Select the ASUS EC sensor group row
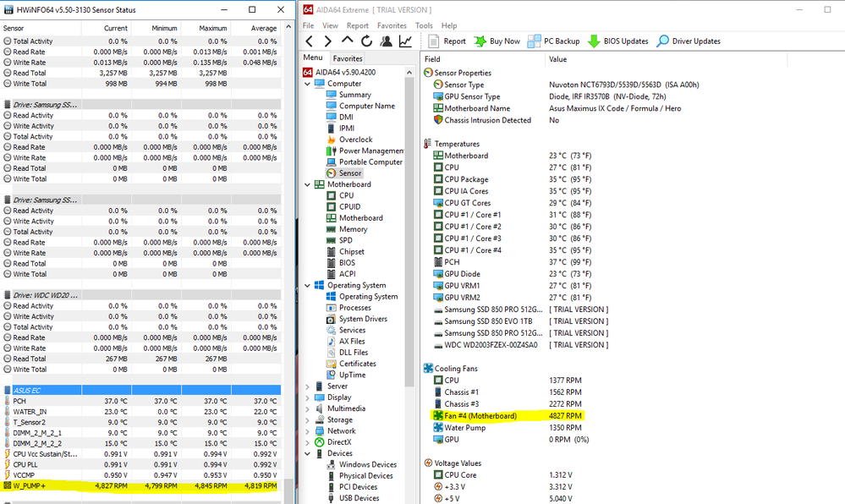Image resolution: width=845 pixels, height=504 pixels. click(140, 391)
